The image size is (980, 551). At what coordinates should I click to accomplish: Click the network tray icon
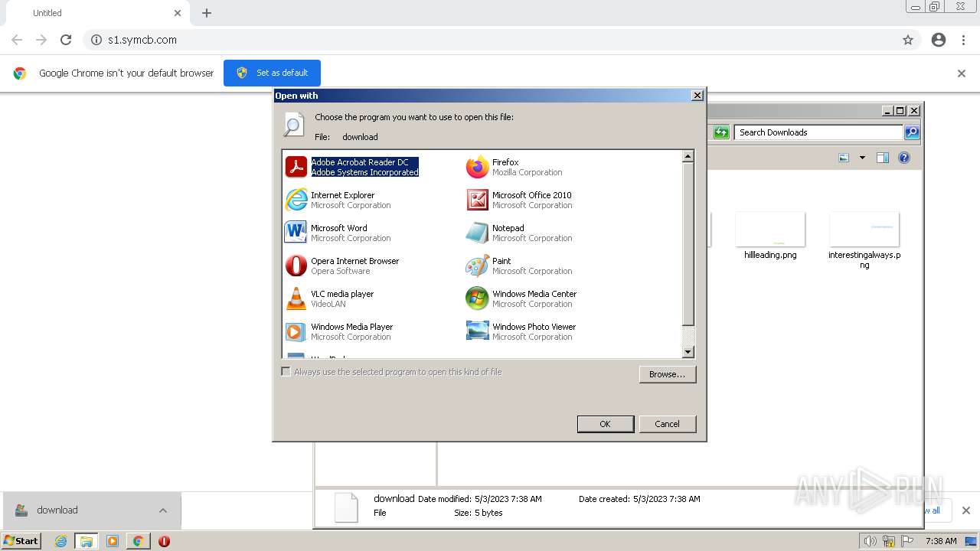click(x=889, y=541)
